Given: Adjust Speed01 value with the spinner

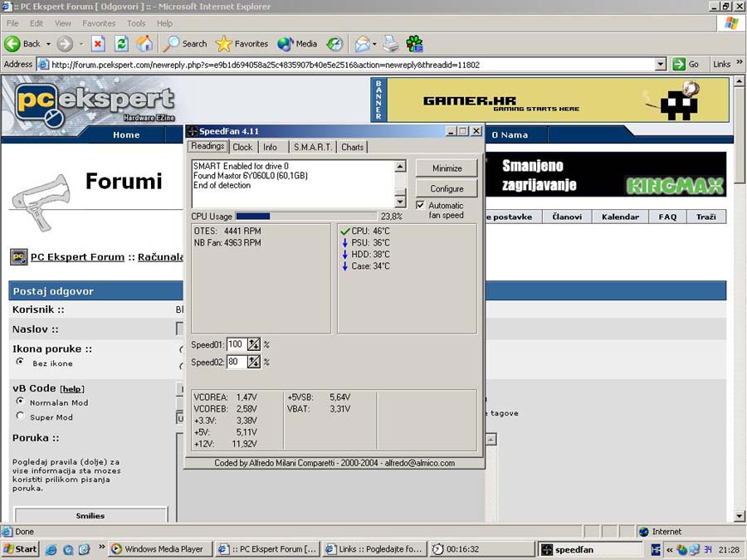Looking at the screenshot, I should 254,344.
